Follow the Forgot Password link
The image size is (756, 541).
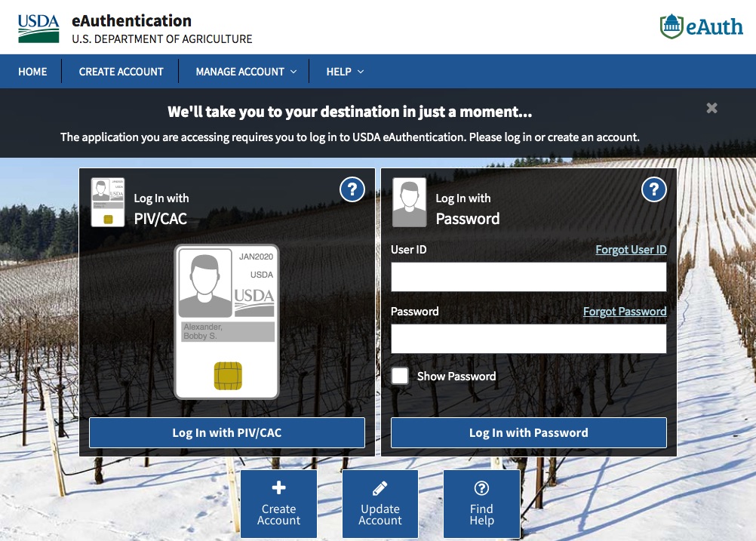click(x=625, y=312)
